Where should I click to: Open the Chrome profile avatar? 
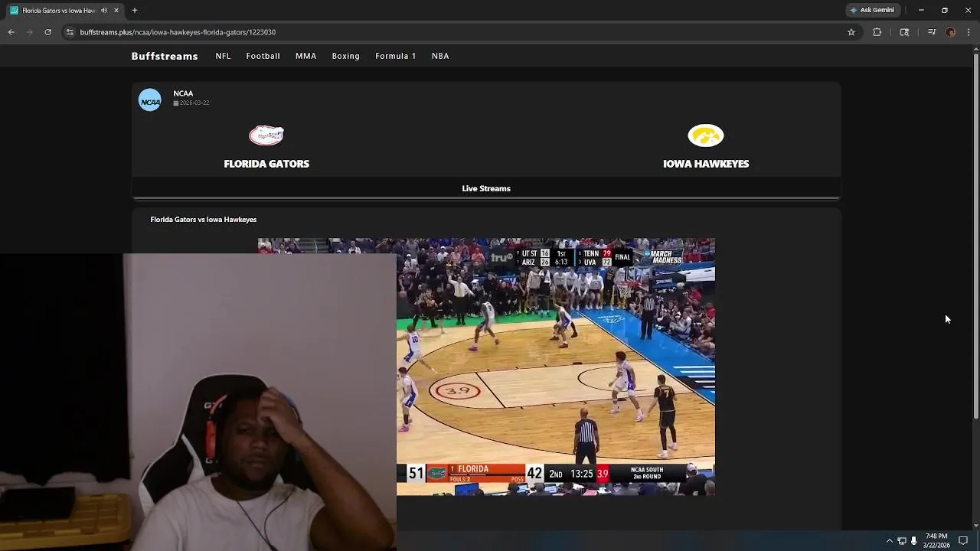[951, 32]
